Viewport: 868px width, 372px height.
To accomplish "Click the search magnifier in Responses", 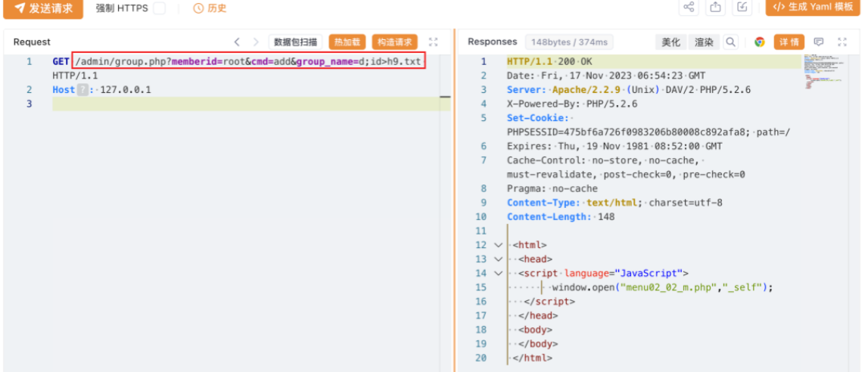I will (x=731, y=42).
